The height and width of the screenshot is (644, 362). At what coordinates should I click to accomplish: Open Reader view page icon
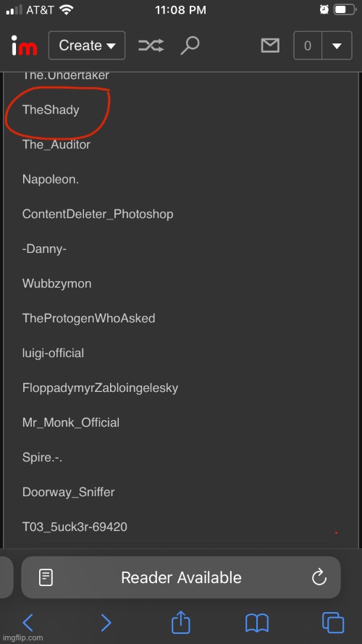pyautogui.click(x=46, y=577)
